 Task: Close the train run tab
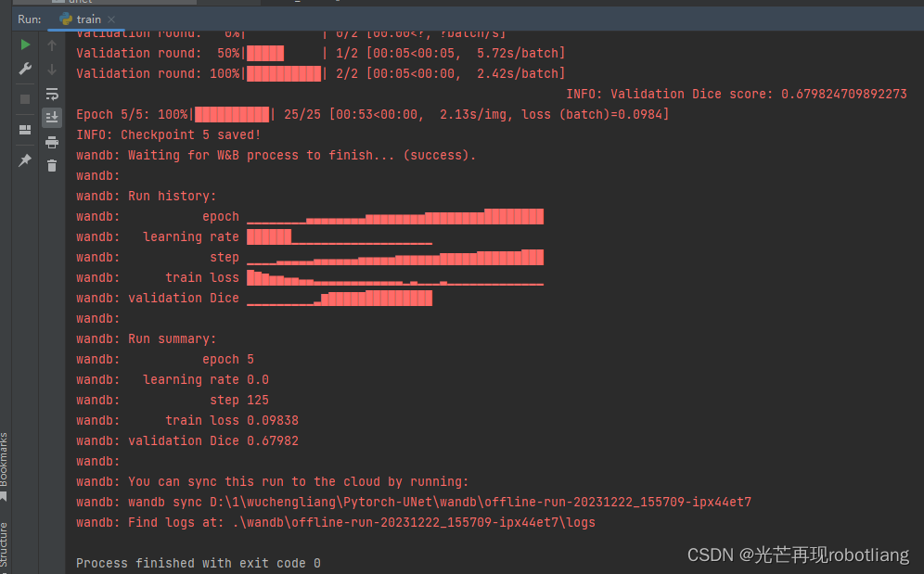tap(111, 19)
